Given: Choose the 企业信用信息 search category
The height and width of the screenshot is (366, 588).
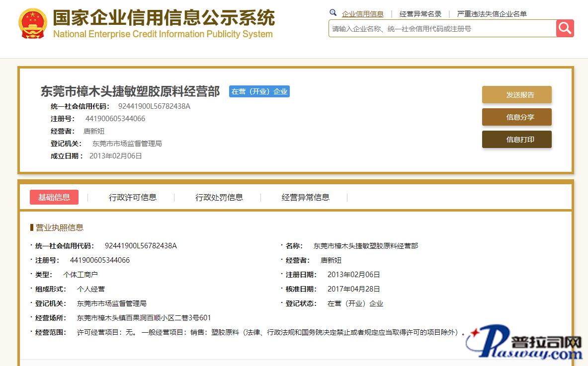Looking at the screenshot, I should click(x=362, y=14).
